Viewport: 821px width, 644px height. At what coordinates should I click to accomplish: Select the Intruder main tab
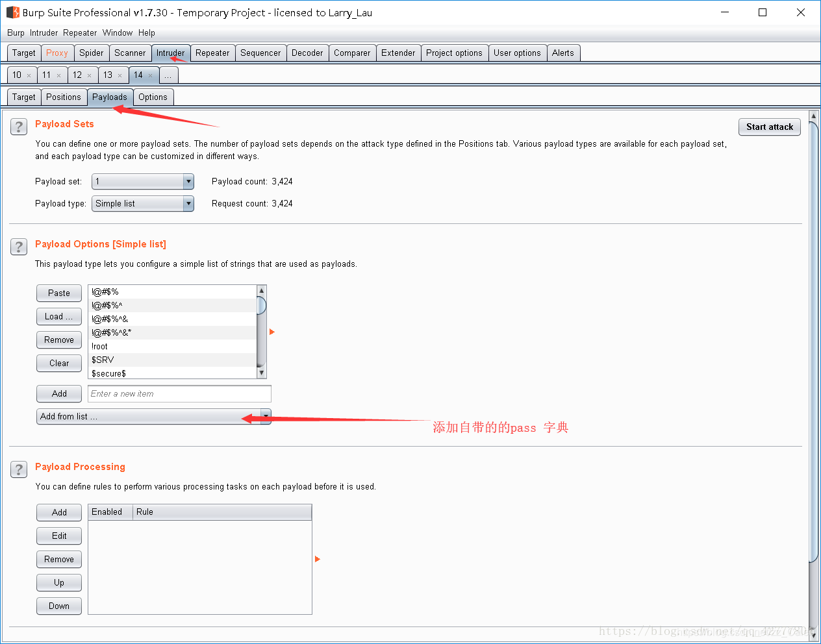coord(171,53)
